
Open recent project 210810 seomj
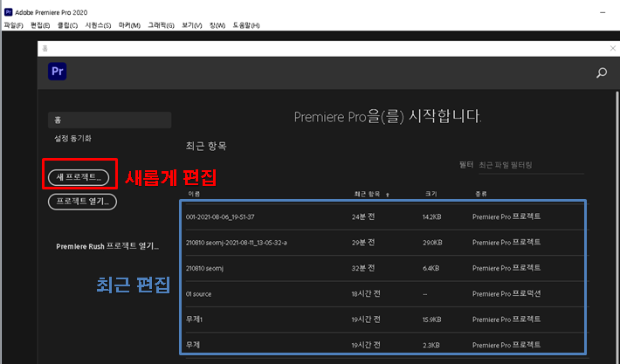204,268
